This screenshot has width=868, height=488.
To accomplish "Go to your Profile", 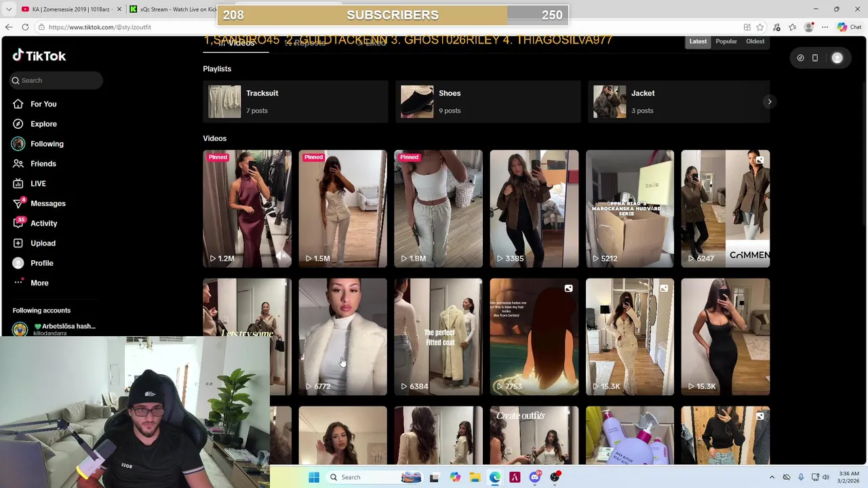I will (41, 263).
